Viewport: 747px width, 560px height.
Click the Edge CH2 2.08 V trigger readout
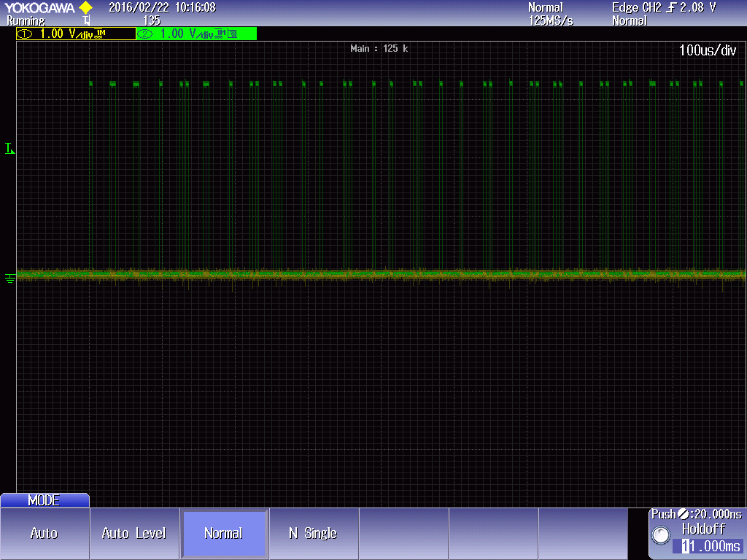[664, 8]
